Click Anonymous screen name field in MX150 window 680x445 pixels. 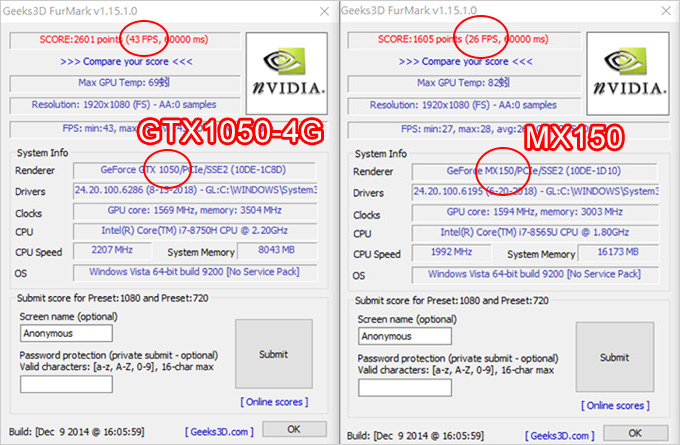(x=405, y=336)
